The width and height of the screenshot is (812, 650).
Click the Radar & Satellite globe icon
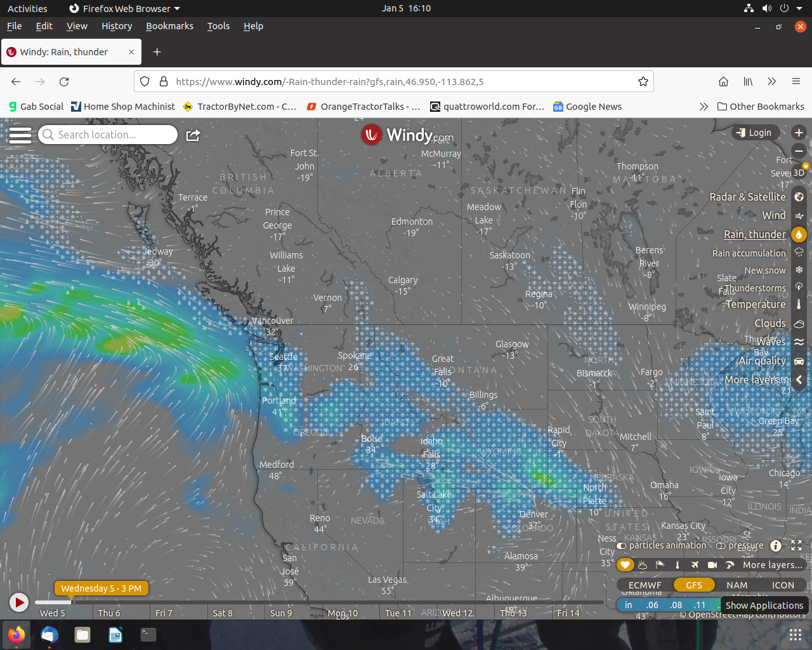click(x=799, y=197)
